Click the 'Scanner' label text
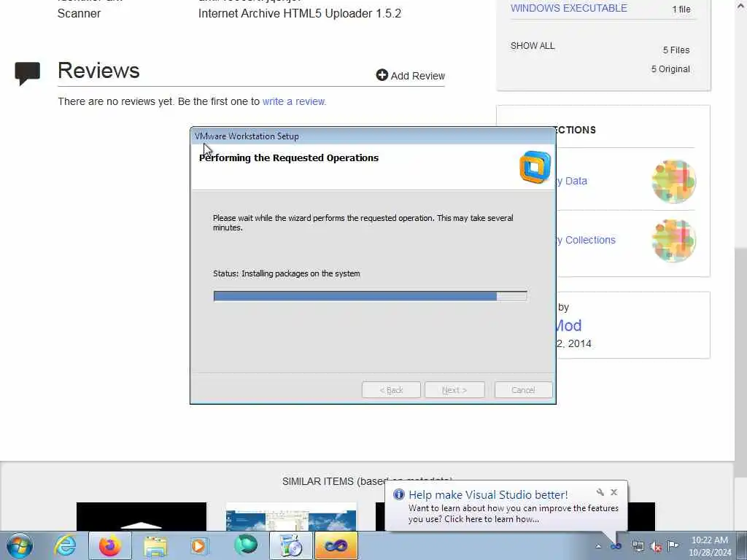The height and width of the screenshot is (560, 747). [x=79, y=13]
